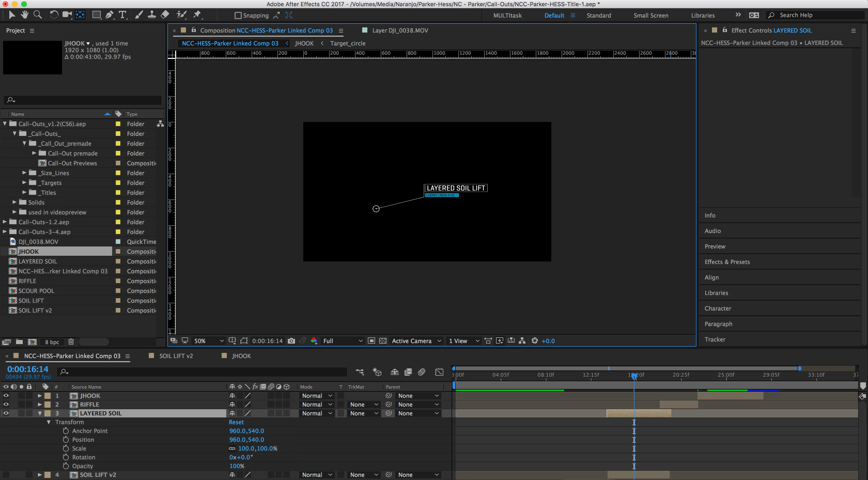Switch to SOIL LIFT v2 timeline tab

pos(176,356)
